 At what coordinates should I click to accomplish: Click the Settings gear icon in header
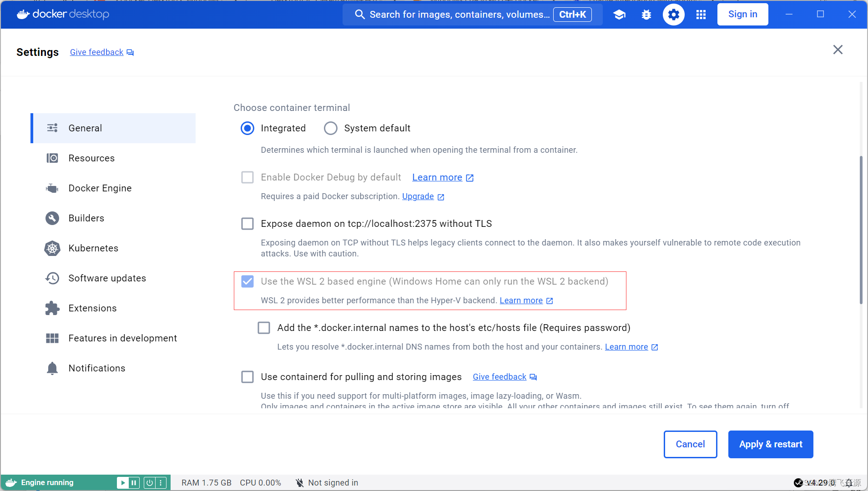pos(673,15)
